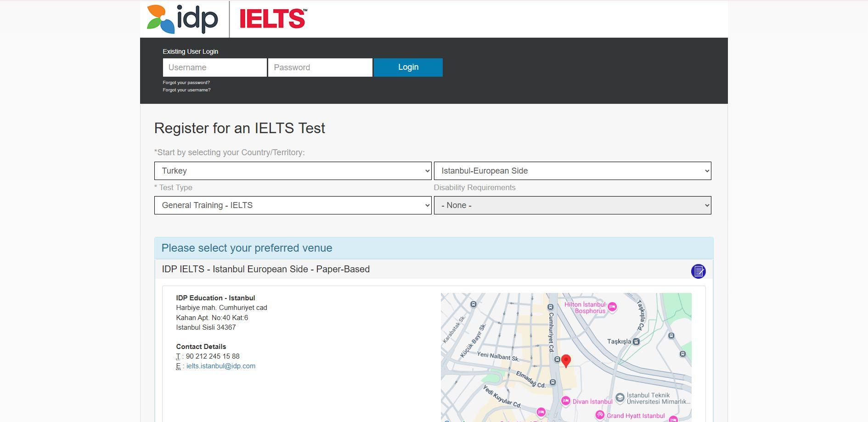
Task: Click the Hilton Istanbul Bosphorus hotel marker
Action: tap(612, 307)
